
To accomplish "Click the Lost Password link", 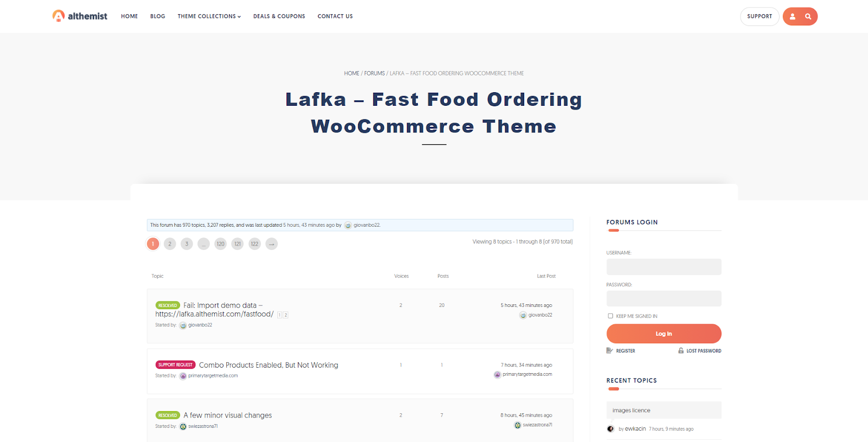I will tap(704, 351).
